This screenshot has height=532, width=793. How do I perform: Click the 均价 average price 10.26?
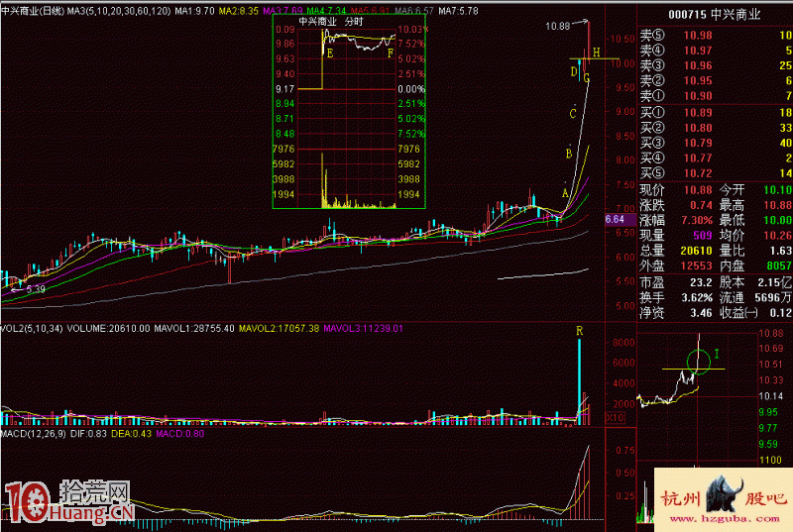[x=778, y=236]
